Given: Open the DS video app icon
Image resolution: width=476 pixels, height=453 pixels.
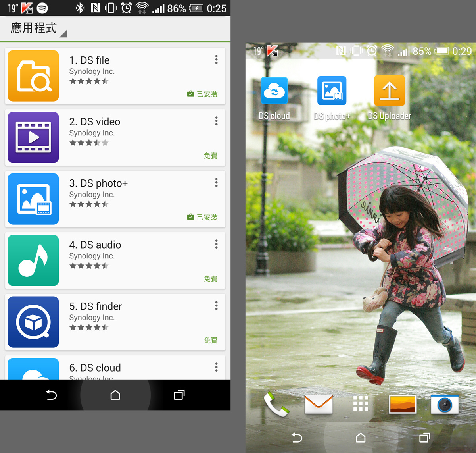Looking at the screenshot, I should (x=33, y=137).
